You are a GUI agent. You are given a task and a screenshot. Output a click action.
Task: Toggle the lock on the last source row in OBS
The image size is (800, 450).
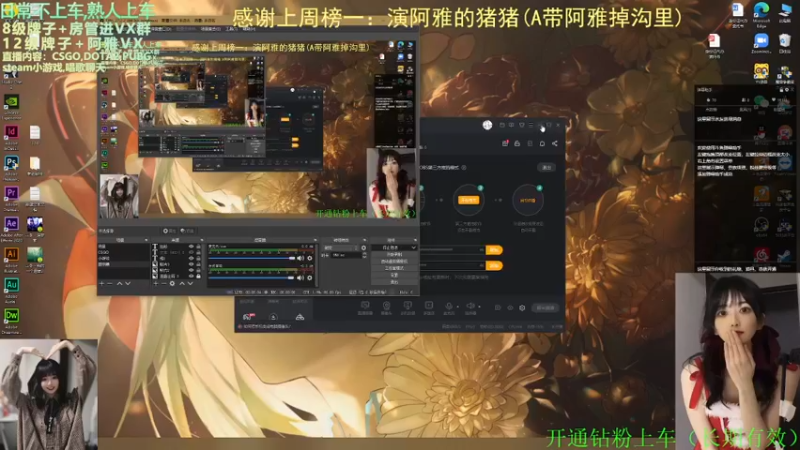pos(198,276)
